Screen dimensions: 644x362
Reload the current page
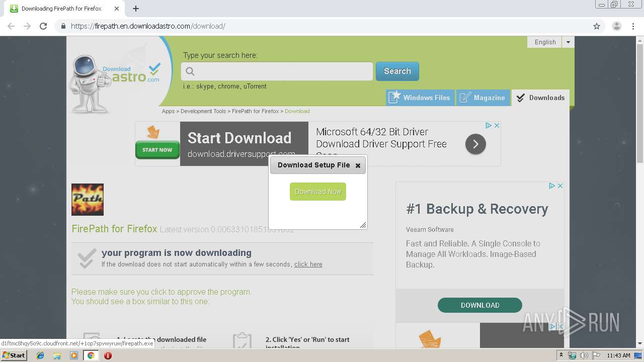click(x=43, y=26)
